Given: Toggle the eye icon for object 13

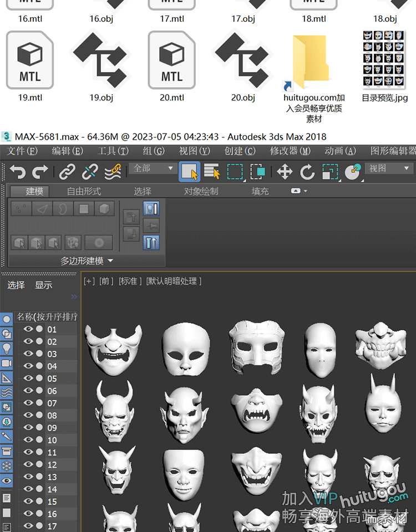Looking at the screenshot, I should (x=28, y=477).
